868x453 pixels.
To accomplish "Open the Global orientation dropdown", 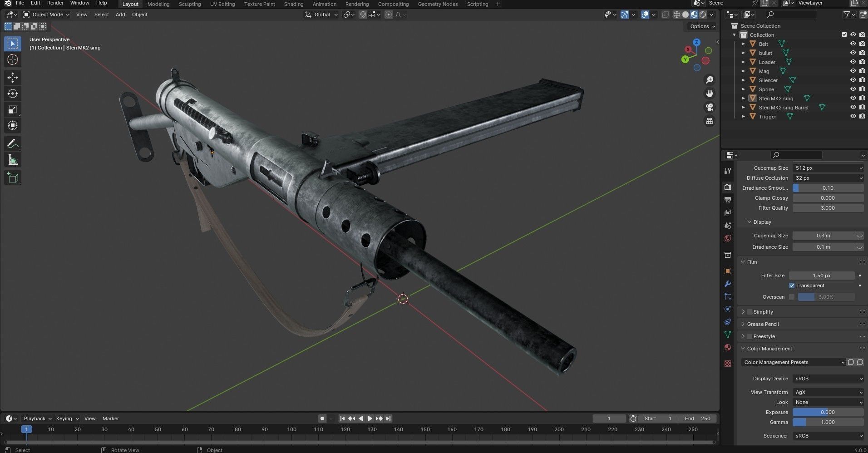I will pos(321,15).
